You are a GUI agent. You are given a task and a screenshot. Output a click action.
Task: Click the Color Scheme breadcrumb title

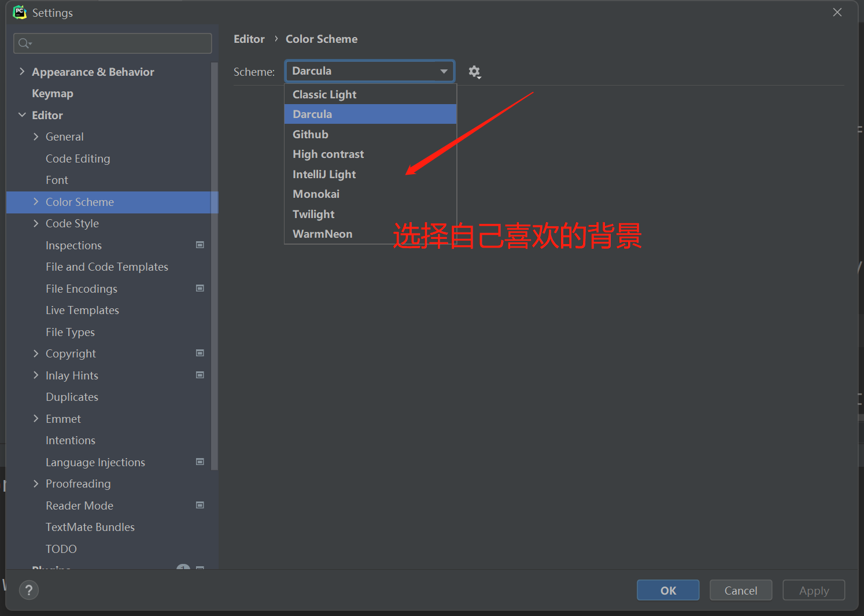point(322,39)
